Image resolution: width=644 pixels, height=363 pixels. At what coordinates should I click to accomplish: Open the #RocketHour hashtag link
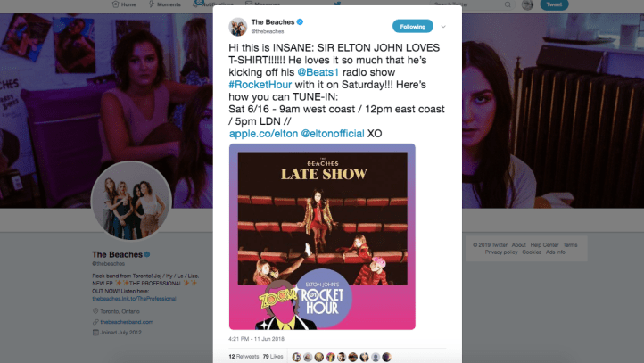(260, 85)
